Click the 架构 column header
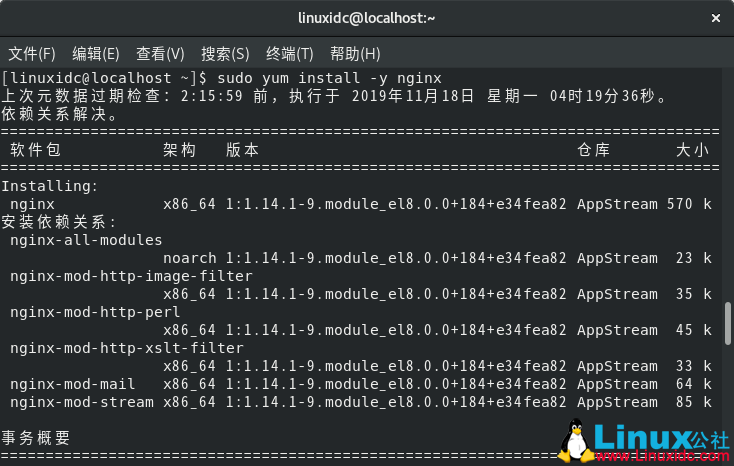Viewport: 734px width, 466px height. click(180, 150)
